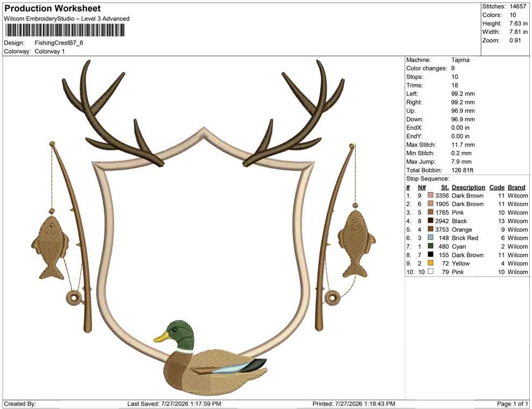This screenshot has height=409, width=532.
Task: Click the "Description" column header
Action: (x=469, y=187)
